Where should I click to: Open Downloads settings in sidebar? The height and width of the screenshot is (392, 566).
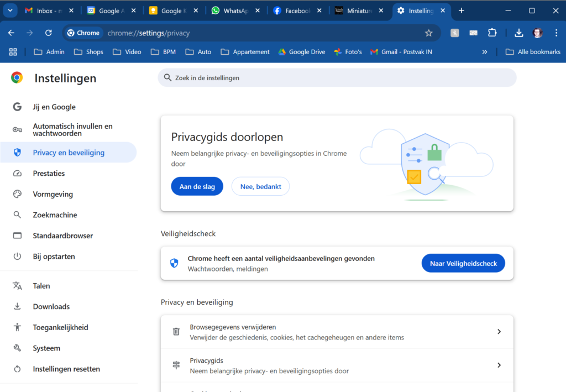69,306
